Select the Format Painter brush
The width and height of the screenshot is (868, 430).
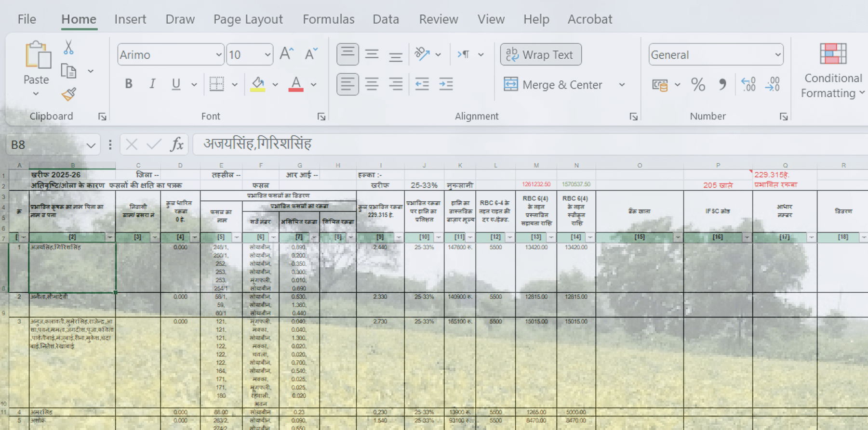point(68,94)
